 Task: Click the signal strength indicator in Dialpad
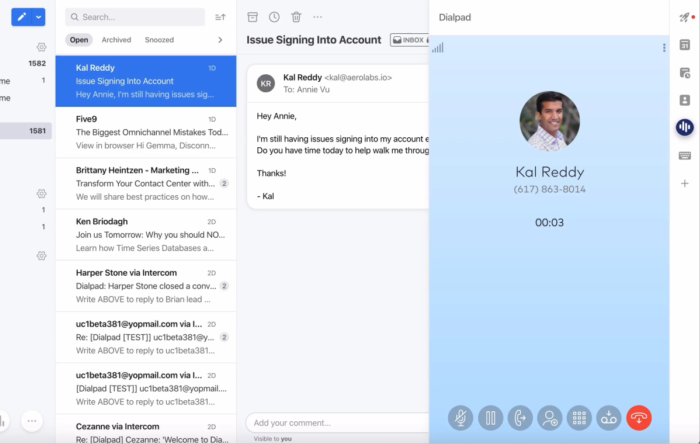438,48
